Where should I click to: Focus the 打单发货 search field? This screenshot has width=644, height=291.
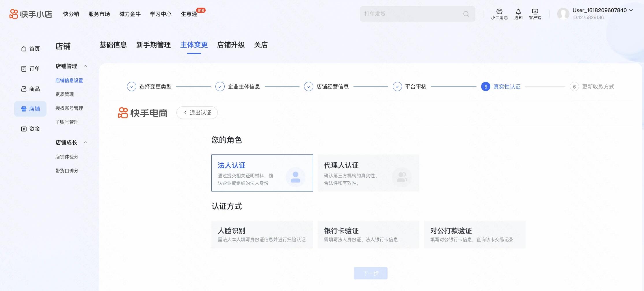(418, 14)
